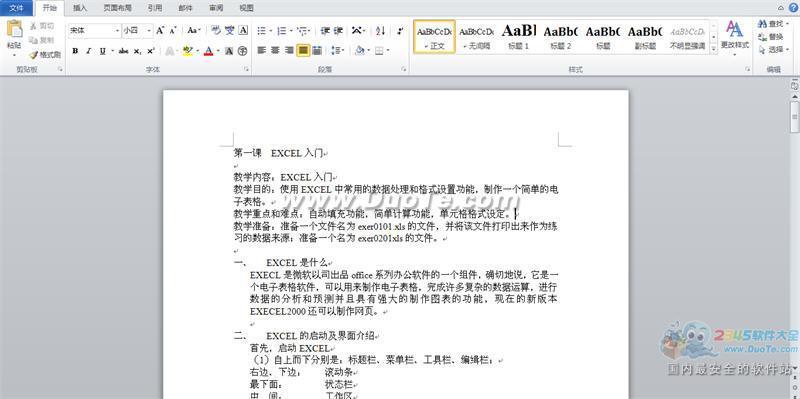Switch to the Mailings (邮件) tab
The width and height of the screenshot is (800, 399).
click(186, 8)
